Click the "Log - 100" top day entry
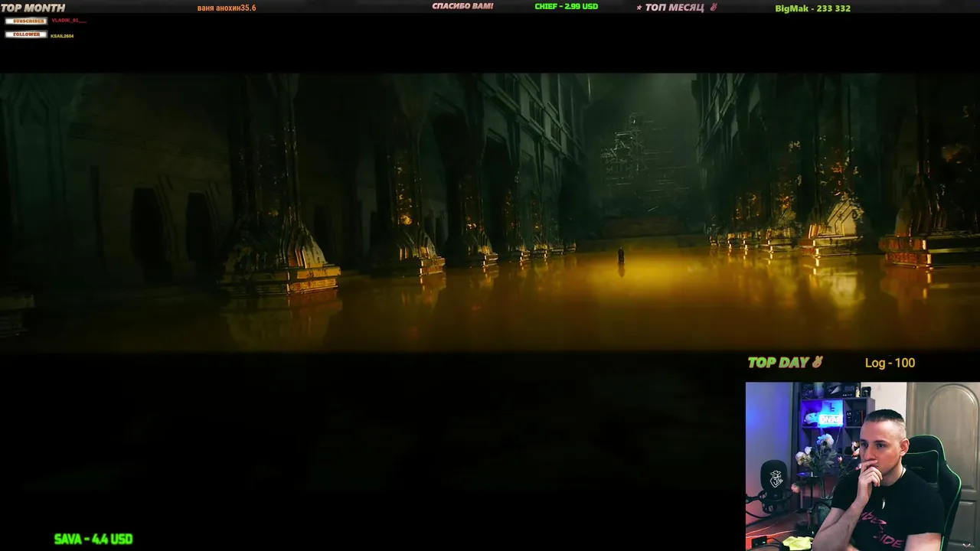 tap(890, 363)
